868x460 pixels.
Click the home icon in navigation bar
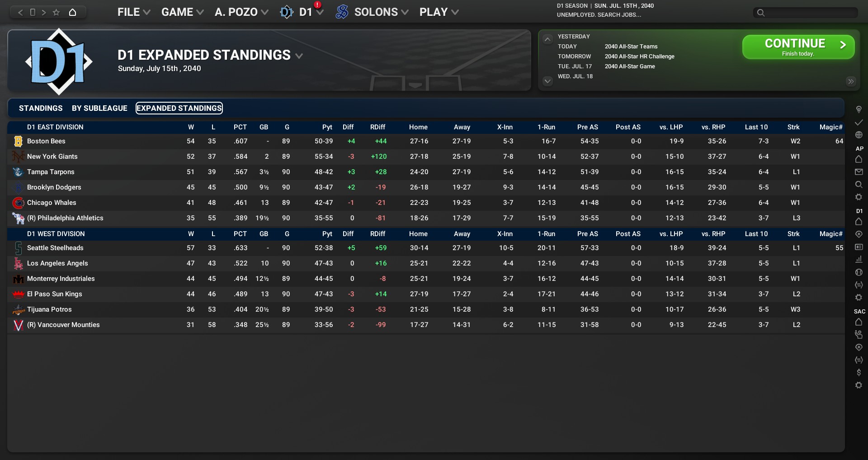tap(72, 12)
